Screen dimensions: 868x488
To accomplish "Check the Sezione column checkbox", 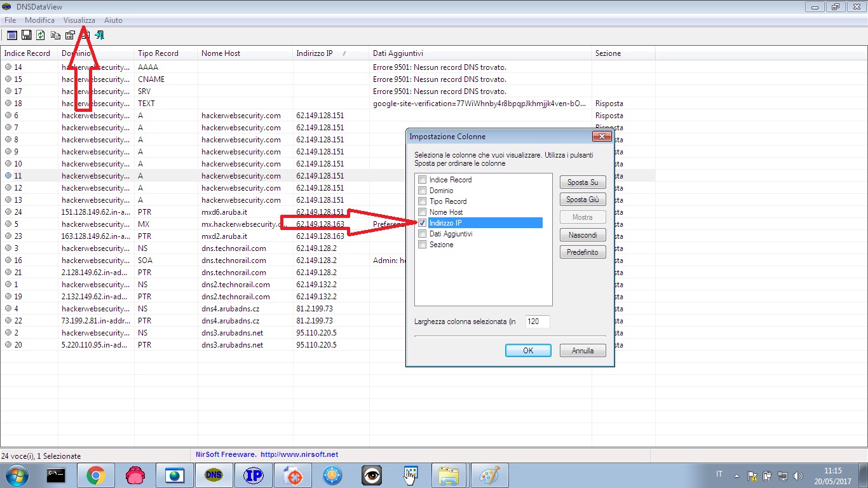I will point(422,245).
